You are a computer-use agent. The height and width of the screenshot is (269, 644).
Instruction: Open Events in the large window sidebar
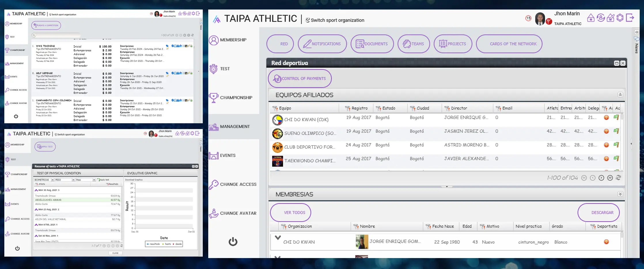222,156
